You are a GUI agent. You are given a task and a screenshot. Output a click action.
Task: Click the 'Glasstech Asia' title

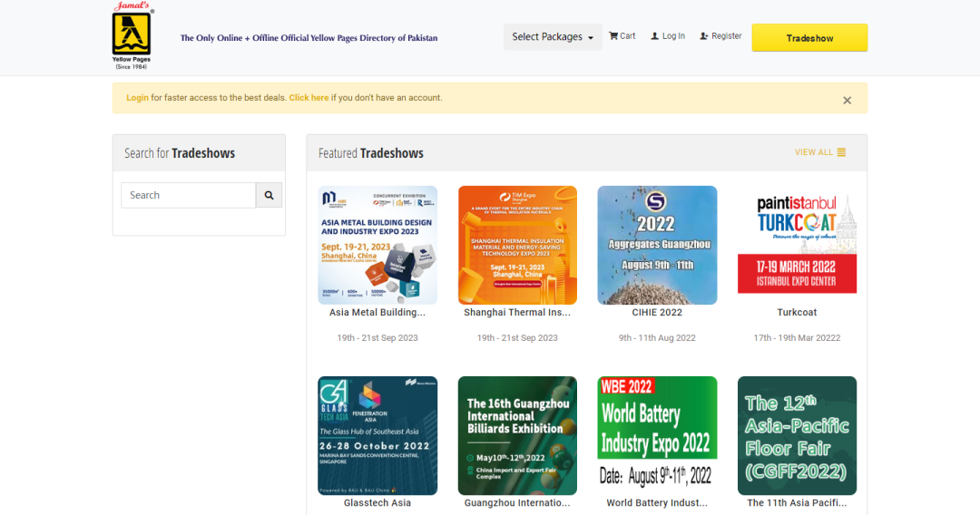377,503
